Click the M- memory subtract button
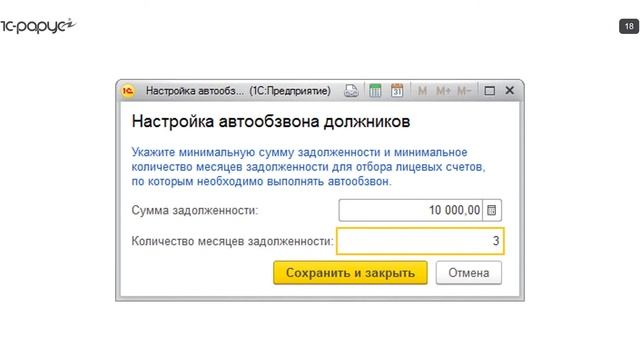 464,91
